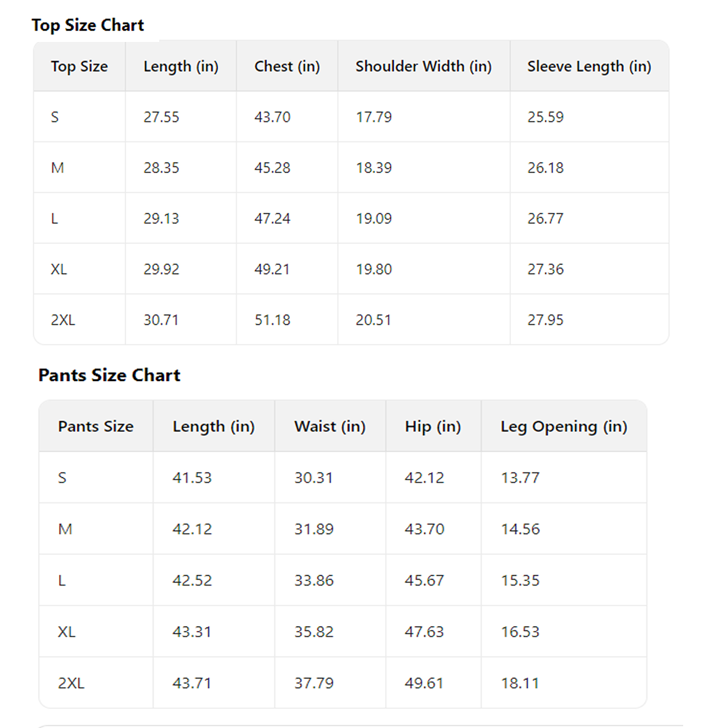This screenshot has height=728, width=728.
Task: Select the Sleeve Length (in) column header
Action: pyautogui.click(x=589, y=66)
